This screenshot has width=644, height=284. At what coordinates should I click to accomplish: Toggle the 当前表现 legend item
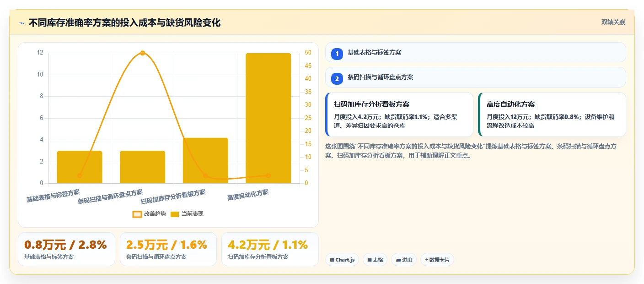point(187,214)
